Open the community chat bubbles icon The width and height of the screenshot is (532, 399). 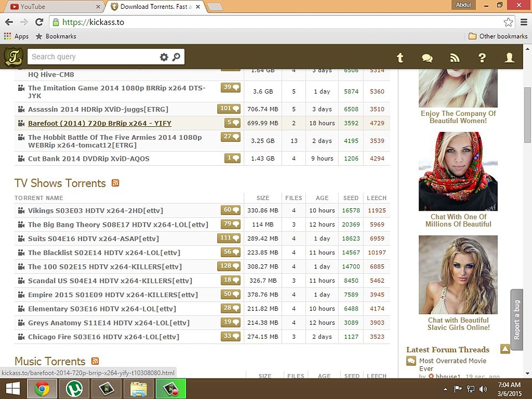(427, 58)
